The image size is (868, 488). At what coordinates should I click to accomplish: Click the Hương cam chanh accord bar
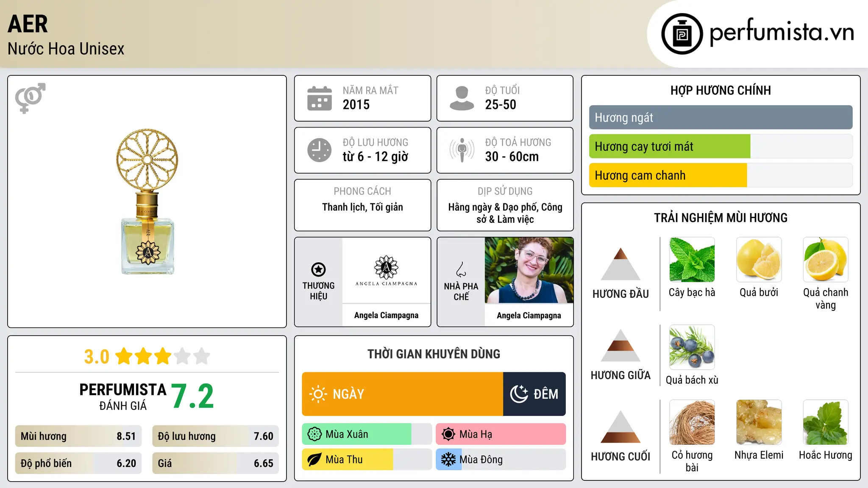coord(721,175)
